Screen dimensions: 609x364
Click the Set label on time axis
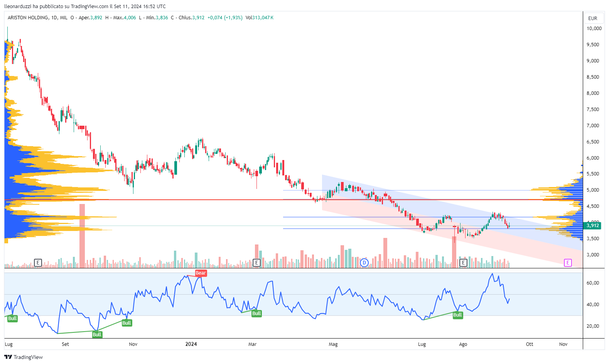click(65, 344)
